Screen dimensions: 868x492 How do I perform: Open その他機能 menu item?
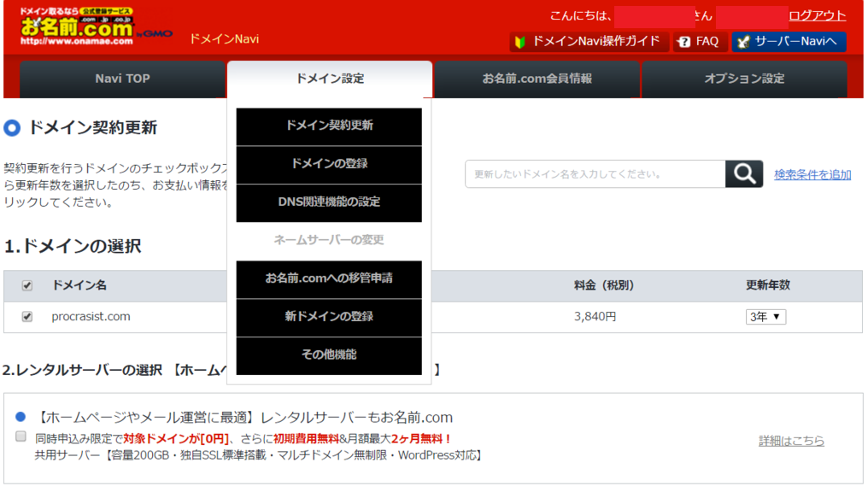pyautogui.click(x=329, y=355)
